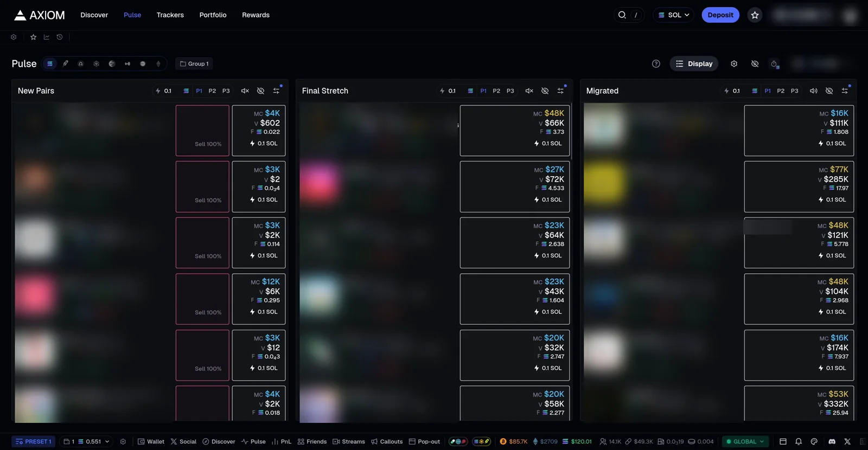Unmute sound for the Final Stretch column
Image resolution: width=868 pixels, height=450 pixels.
529,91
